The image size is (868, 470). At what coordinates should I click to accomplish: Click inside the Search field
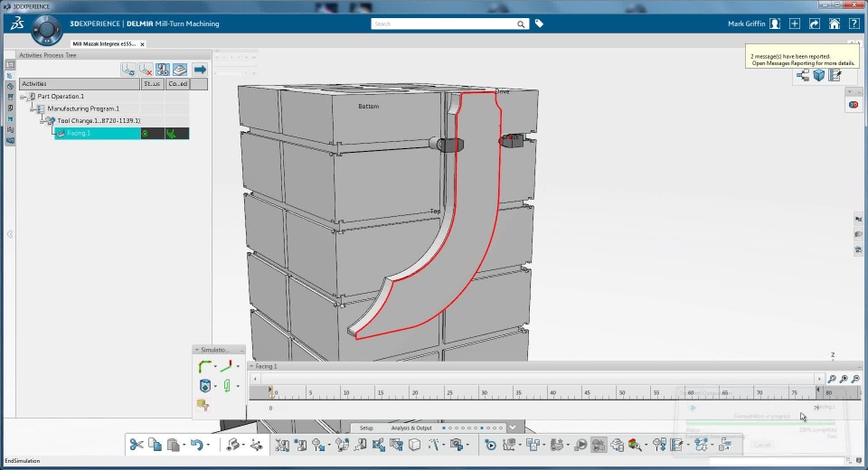pyautogui.click(x=444, y=23)
